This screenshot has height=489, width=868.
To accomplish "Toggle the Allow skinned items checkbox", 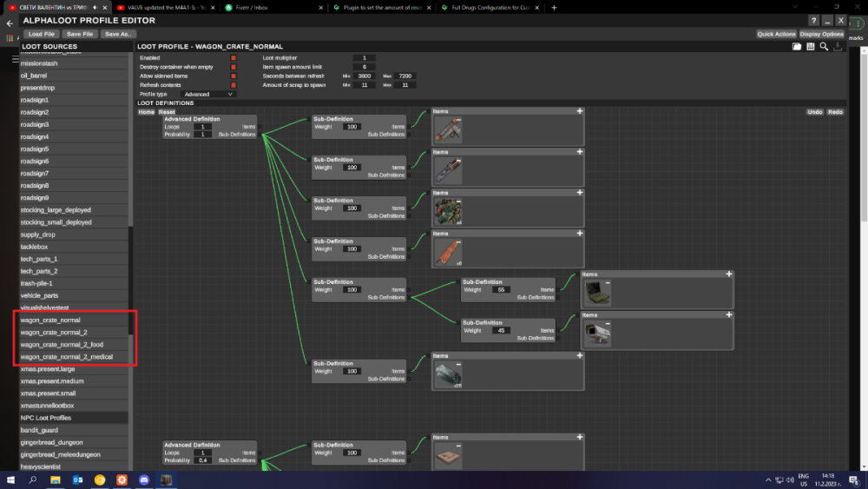I will coord(233,76).
